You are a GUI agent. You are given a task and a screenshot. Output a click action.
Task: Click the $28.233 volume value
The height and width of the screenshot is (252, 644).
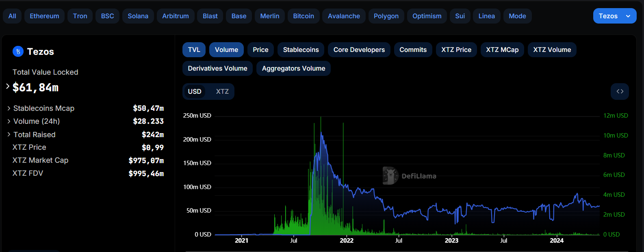click(148, 121)
